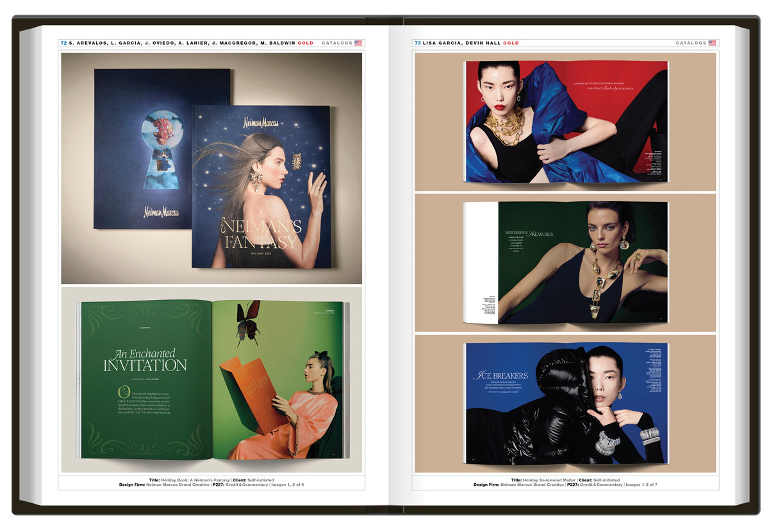Image resolution: width=769 pixels, height=532 pixels.
Task: Open the red background model spread
Action: point(566,122)
